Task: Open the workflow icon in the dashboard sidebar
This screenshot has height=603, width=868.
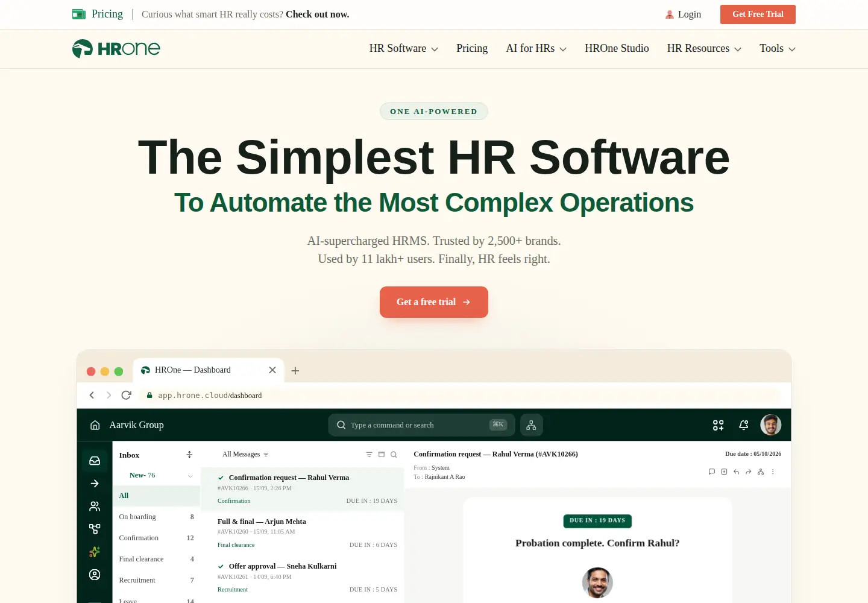Action: click(95, 529)
